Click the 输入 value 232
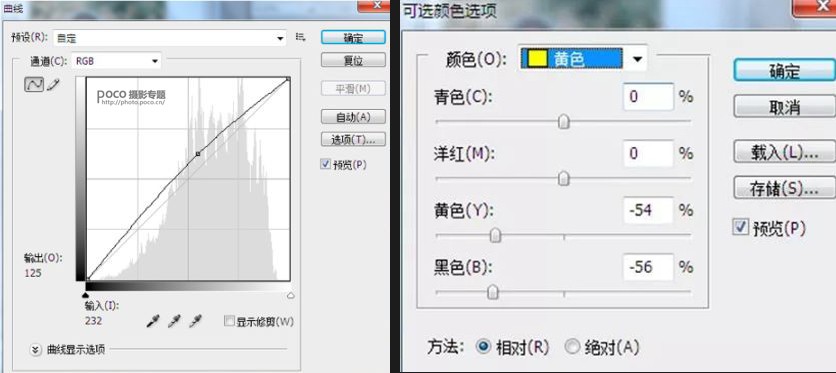The image size is (836, 373). (93, 321)
